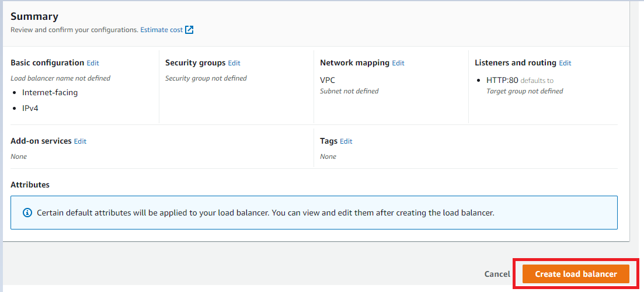Edit the Security groups section
Screen dimensions: 644x292
pos(234,63)
